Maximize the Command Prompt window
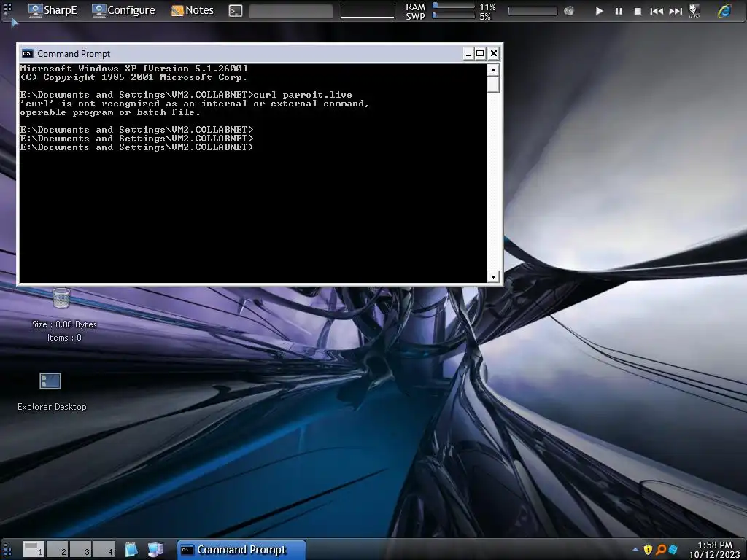The height and width of the screenshot is (560, 747). coord(480,53)
